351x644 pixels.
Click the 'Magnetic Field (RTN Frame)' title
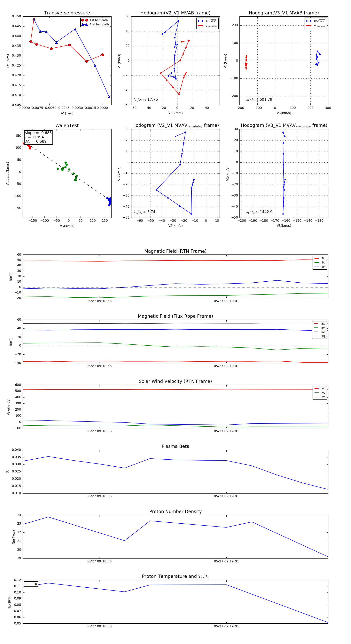click(175, 251)
